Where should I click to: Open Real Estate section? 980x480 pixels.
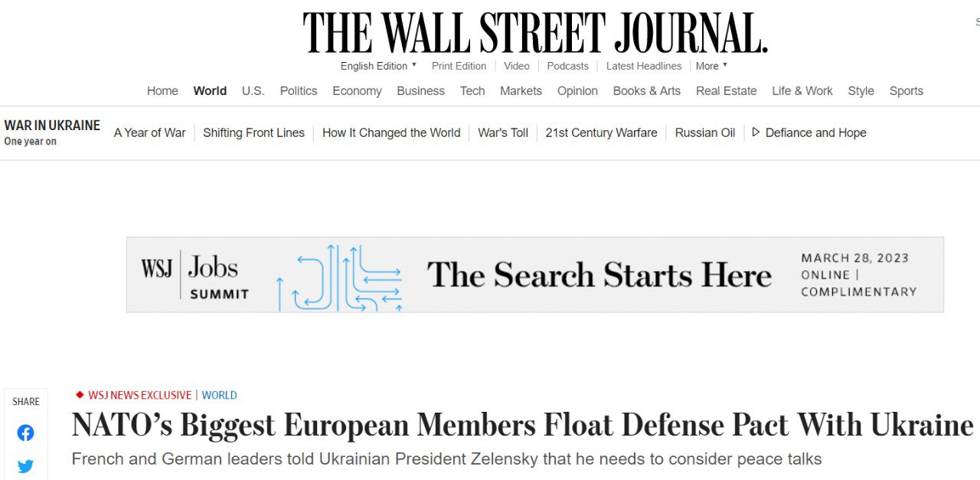tap(726, 90)
